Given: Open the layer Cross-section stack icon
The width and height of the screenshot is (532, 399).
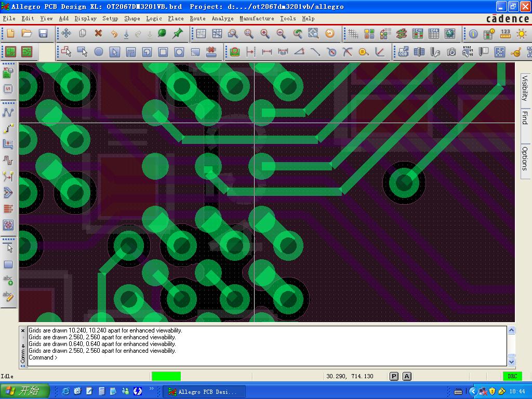Looking at the screenshot, I should point(402,33).
